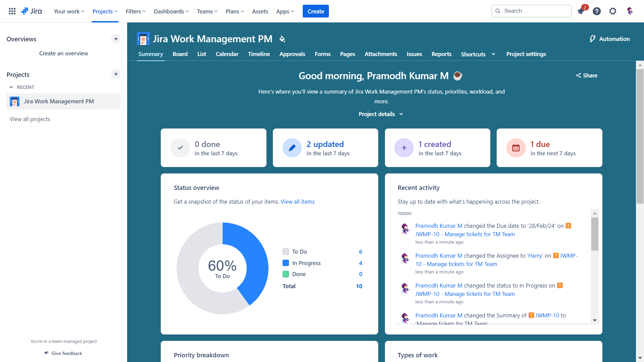Click the Jira logo
This screenshot has width=644, height=362.
point(31,11)
